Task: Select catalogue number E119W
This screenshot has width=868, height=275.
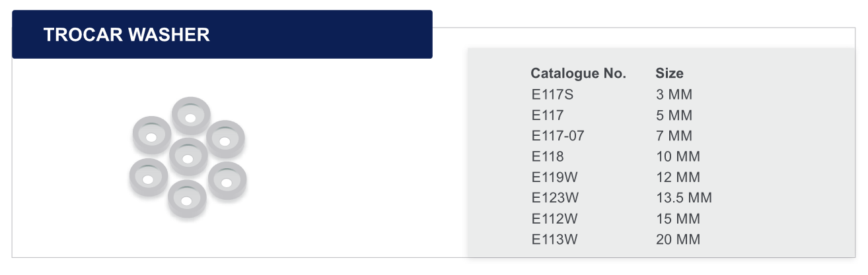Action: tap(555, 177)
